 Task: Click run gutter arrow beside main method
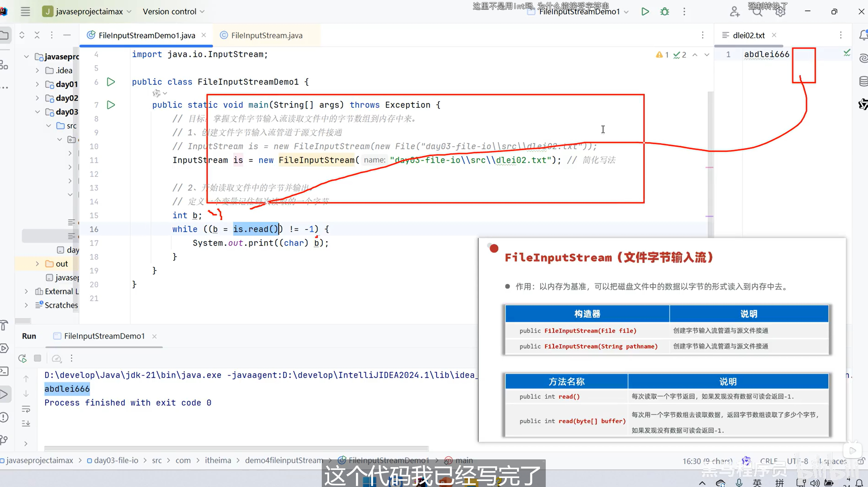(x=111, y=105)
